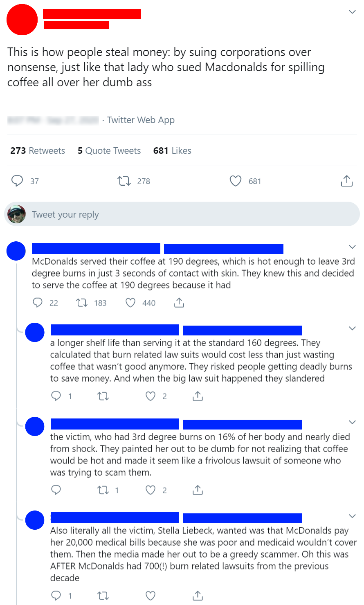Open the main tweet's chevron options menu
This screenshot has height=605, width=364.
pos(352,12)
